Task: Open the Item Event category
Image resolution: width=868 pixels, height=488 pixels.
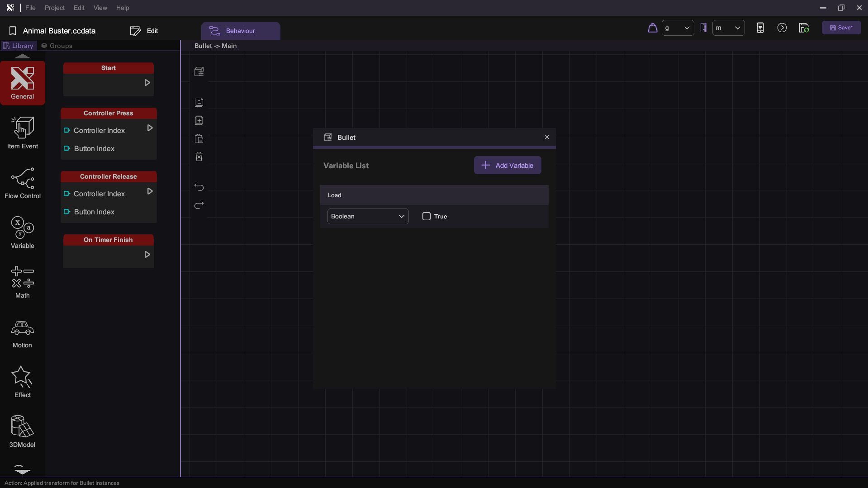Action: [x=23, y=133]
